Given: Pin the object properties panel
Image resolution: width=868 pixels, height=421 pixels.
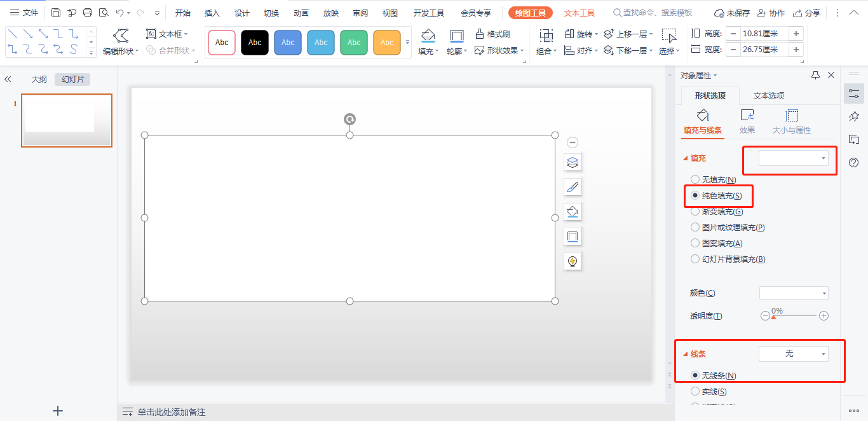Looking at the screenshot, I should pos(815,75).
